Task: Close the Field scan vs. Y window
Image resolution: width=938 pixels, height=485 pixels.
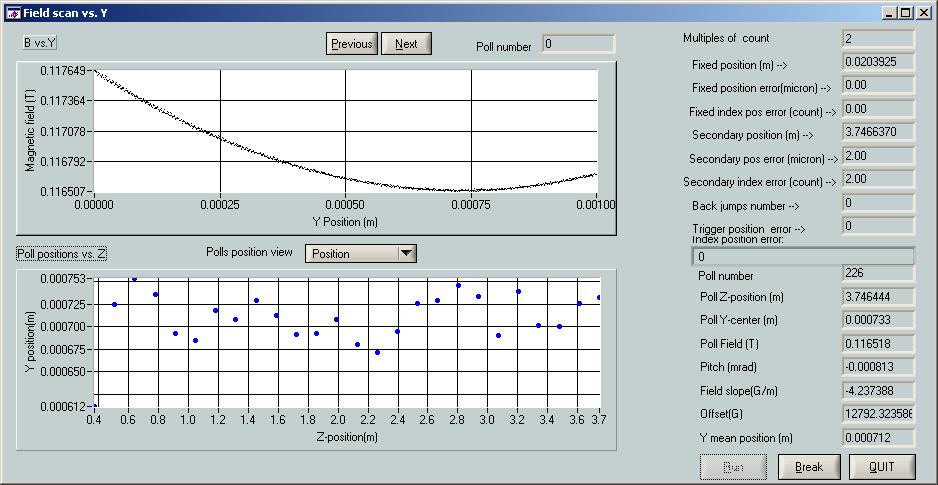Action: [923, 13]
